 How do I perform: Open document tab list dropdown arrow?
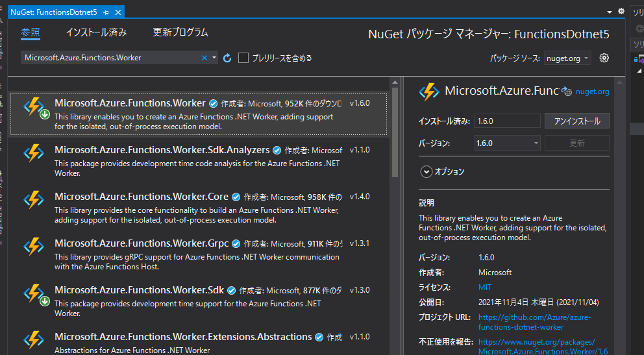[x=610, y=12]
